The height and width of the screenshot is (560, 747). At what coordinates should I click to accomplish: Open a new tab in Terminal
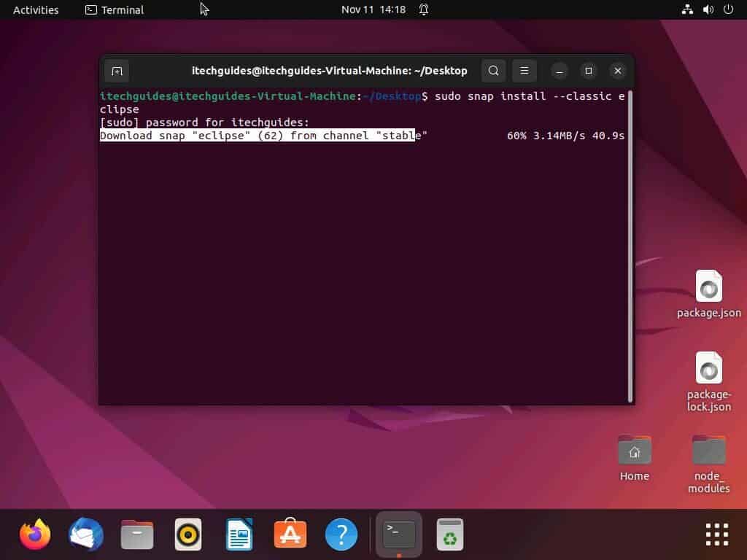coord(117,71)
